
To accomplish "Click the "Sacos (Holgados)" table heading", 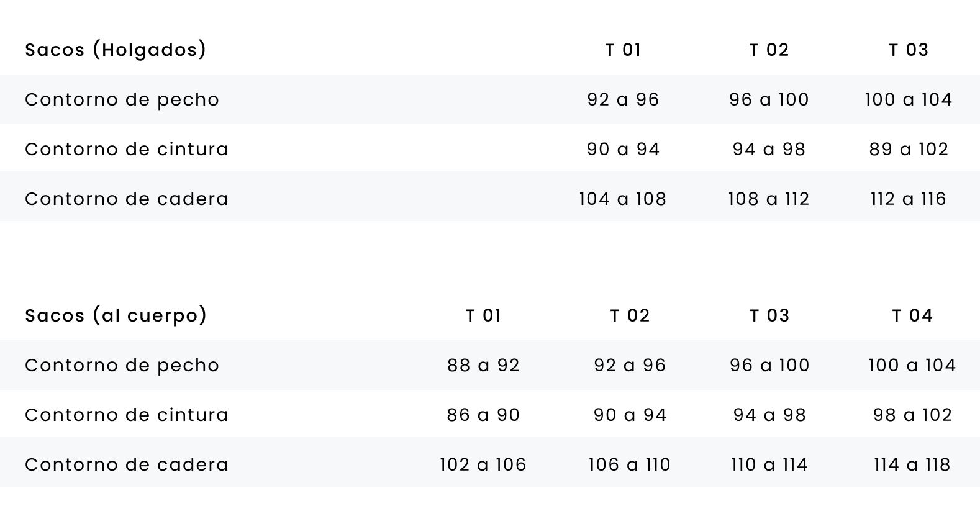I will click(x=116, y=50).
